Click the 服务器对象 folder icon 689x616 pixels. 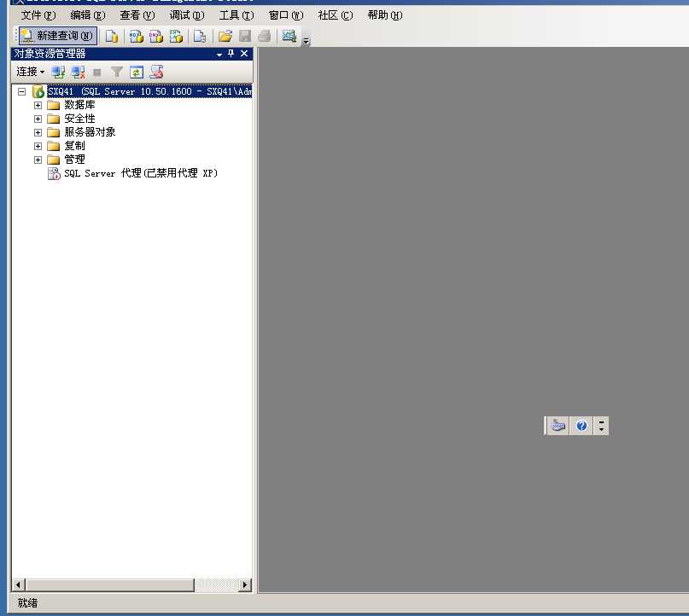coord(53,132)
